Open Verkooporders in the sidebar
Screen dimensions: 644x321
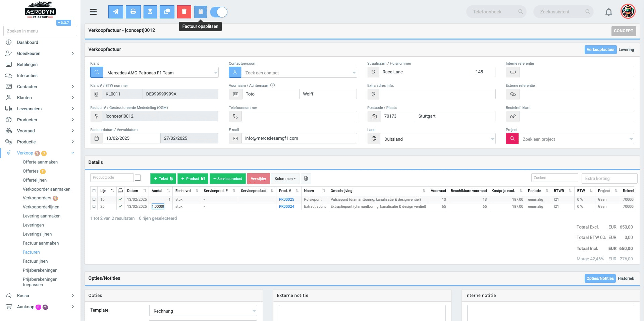point(37,198)
